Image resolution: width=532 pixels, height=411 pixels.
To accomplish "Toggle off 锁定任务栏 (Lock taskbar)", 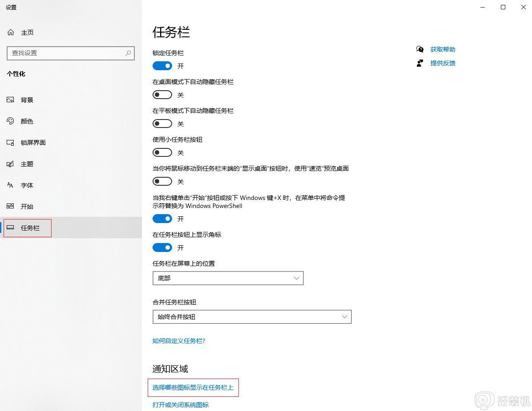I will [x=162, y=65].
